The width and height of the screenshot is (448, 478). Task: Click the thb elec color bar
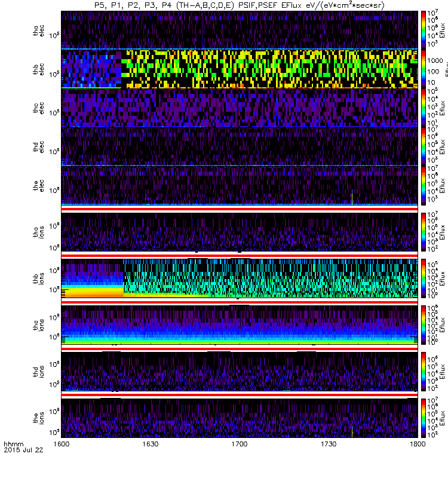424,69
